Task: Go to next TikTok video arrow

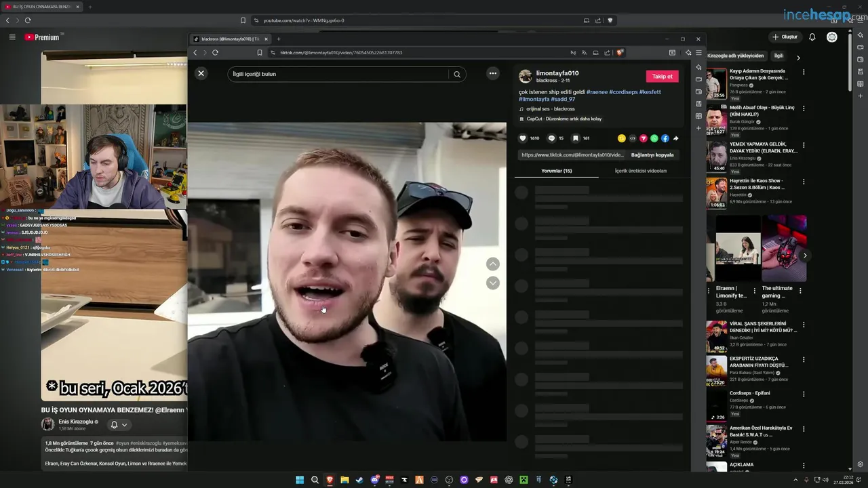Action: tap(493, 283)
